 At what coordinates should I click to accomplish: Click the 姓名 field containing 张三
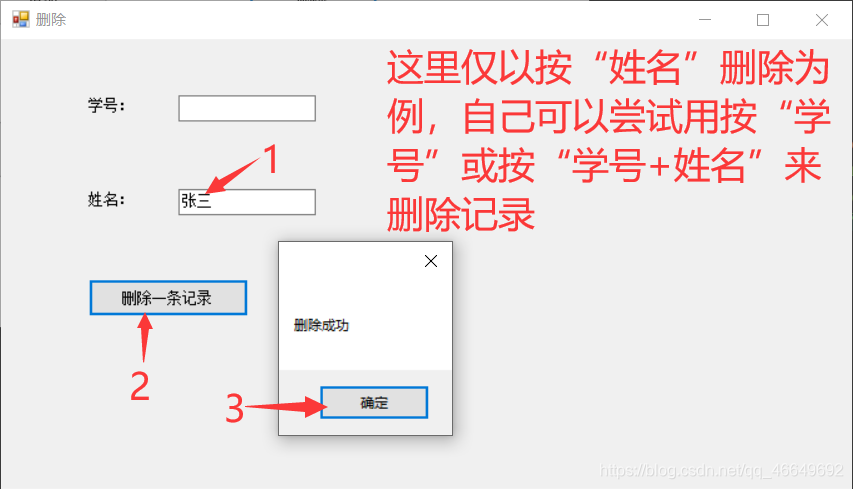point(247,202)
